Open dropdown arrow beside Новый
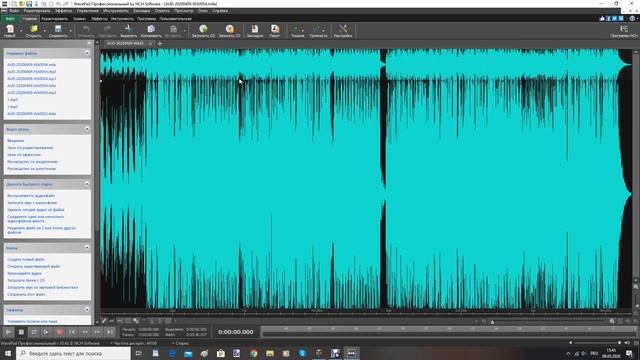Viewport: 640px width, 360px height. (x=20, y=31)
